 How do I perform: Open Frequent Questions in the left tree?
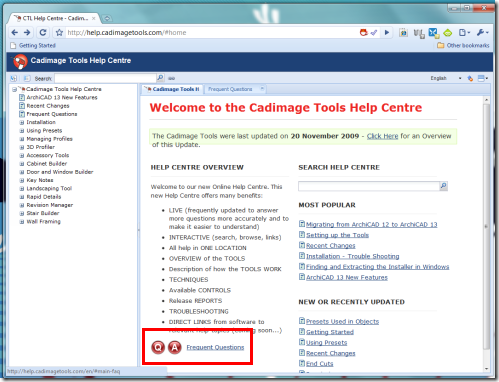(52, 114)
